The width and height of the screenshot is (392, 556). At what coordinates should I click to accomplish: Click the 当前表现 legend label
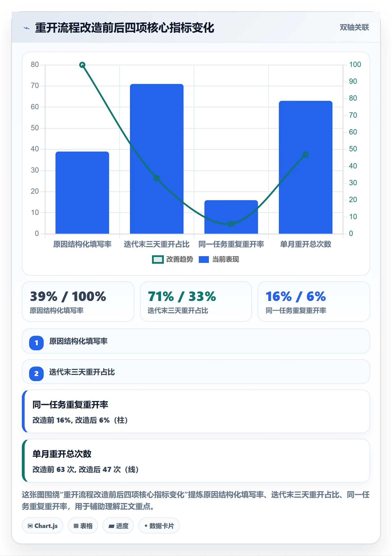225,260
